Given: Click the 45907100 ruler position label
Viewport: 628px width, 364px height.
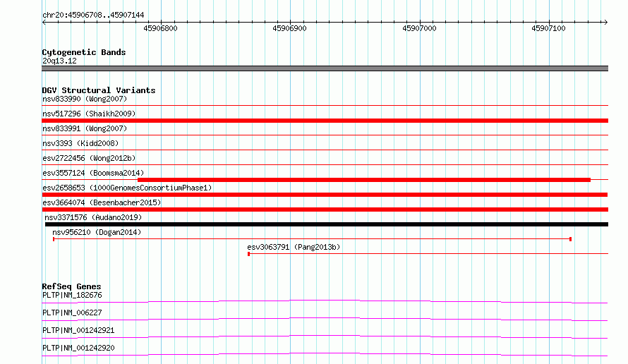Looking at the screenshot, I should 549,28.
